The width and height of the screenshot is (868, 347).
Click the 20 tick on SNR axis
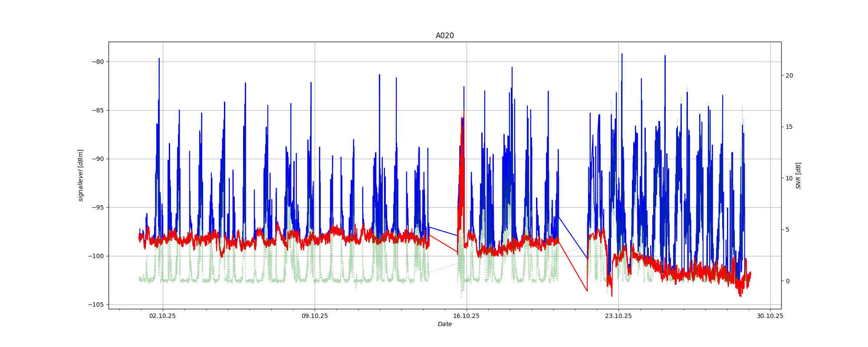pos(789,75)
